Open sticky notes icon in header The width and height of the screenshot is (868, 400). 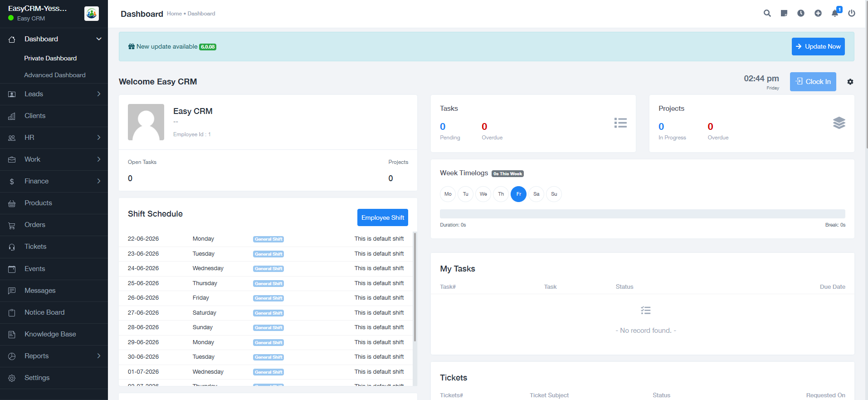[784, 13]
